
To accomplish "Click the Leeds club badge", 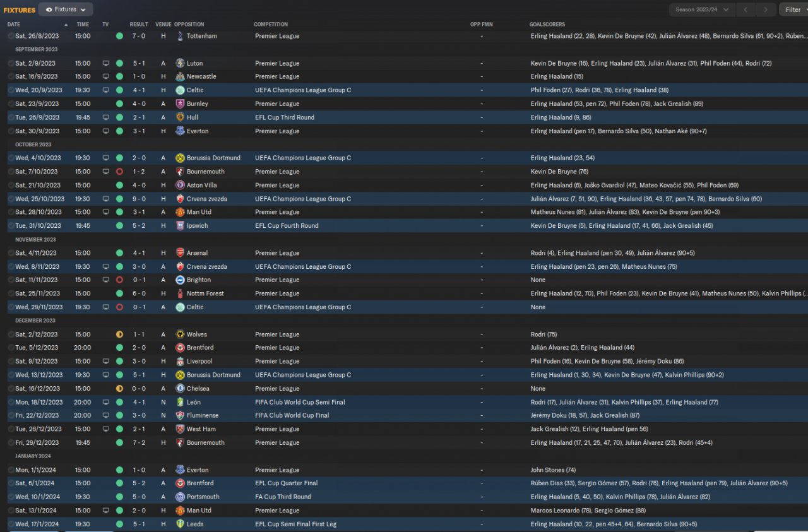I will coord(180,524).
